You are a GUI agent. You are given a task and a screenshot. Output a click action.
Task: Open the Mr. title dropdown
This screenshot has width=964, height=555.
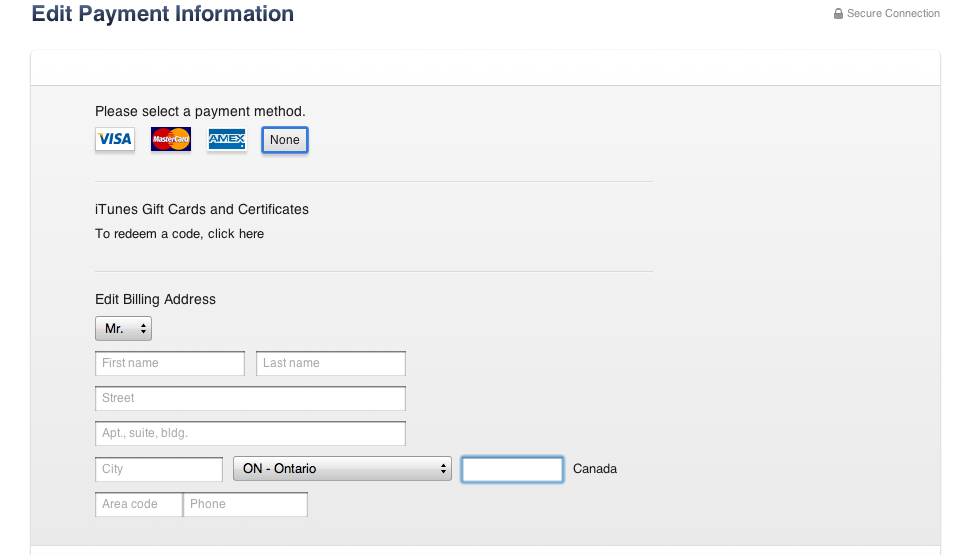point(124,329)
